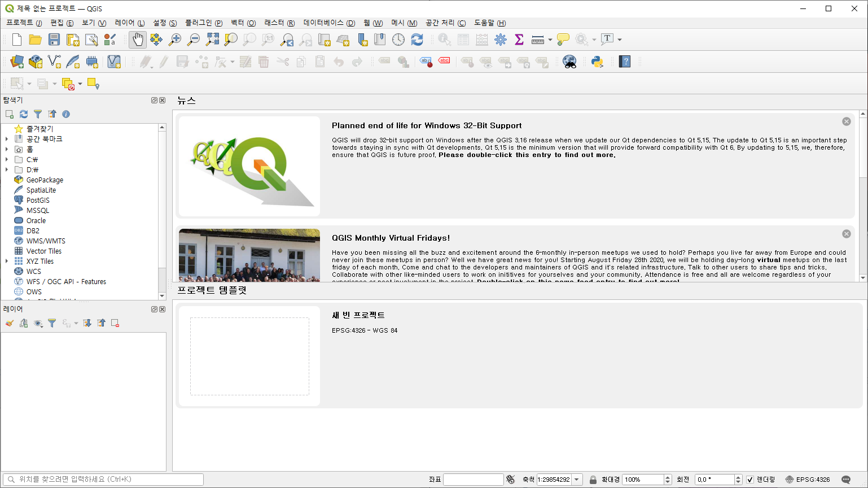Open the measure tool dropdown arrow

[550, 40]
